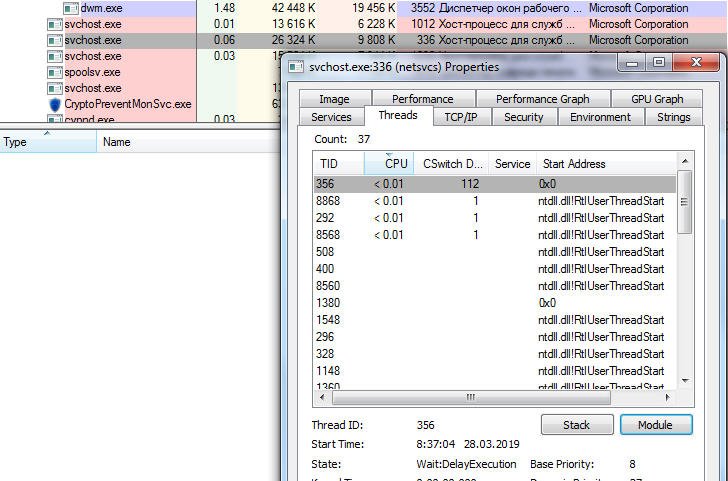This screenshot has height=481, width=728.
Task: Click the dwm.exe process icon
Action: [71, 8]
